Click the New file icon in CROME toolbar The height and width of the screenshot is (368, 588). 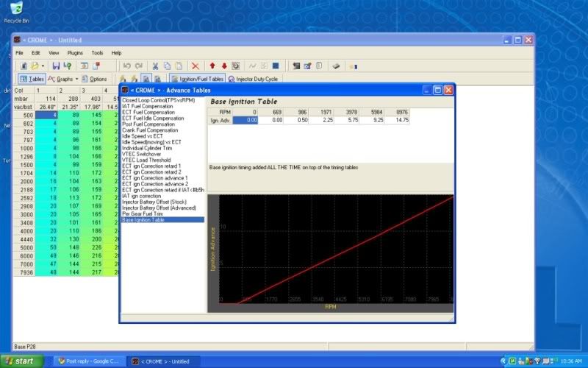(24, 66)
